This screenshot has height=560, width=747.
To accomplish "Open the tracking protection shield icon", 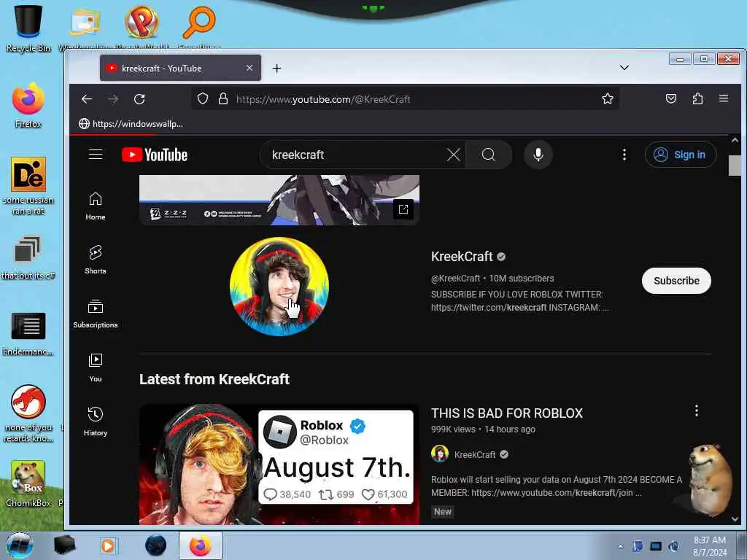I will [x=203, y=99].
